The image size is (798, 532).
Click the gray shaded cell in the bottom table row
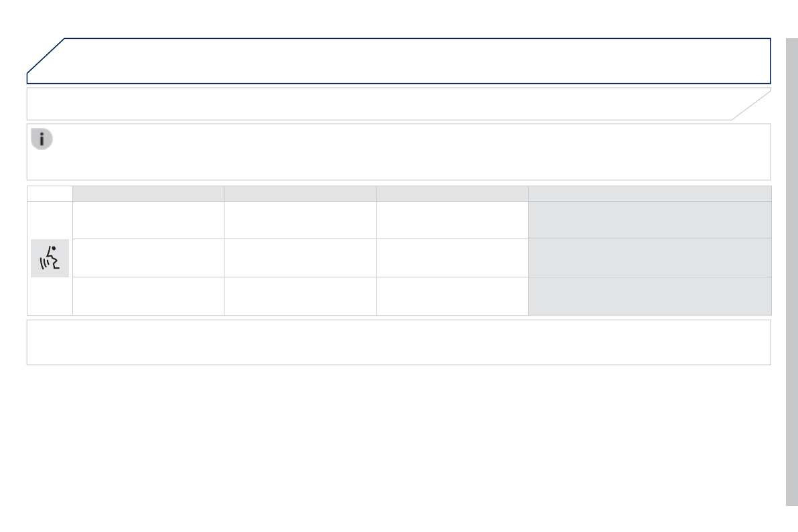(649, 296)
